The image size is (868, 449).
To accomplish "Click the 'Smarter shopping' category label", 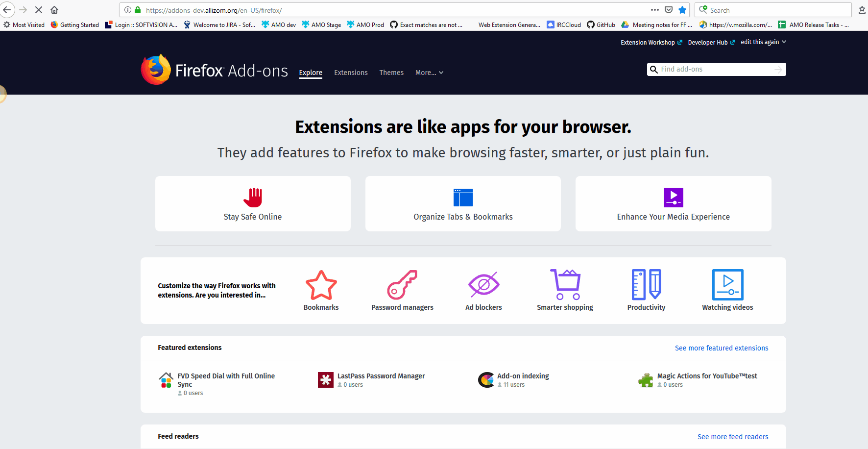I will (x=565, y=307).
